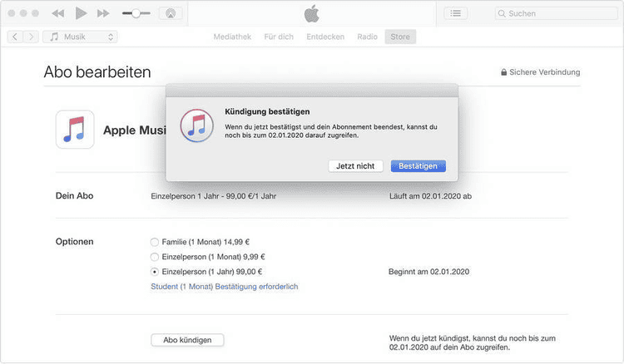Click the rewind previous track icon
Image resolution: width=624 pixels, height=364 pixels.
coord(58,13)
